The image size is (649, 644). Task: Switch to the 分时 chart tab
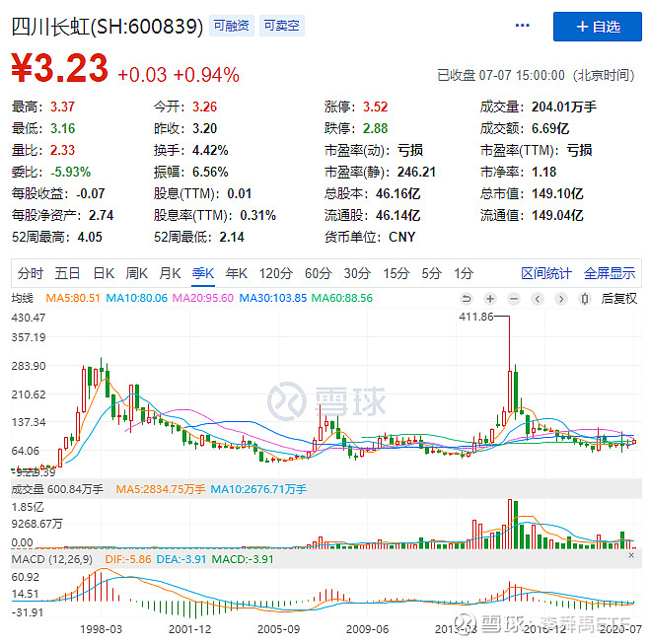point(31,273)
